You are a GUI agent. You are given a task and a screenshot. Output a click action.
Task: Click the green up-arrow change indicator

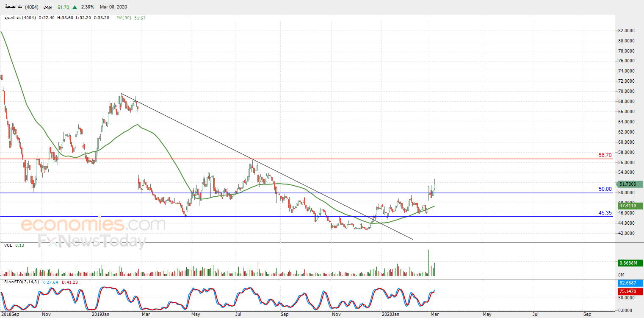[75, 7]
